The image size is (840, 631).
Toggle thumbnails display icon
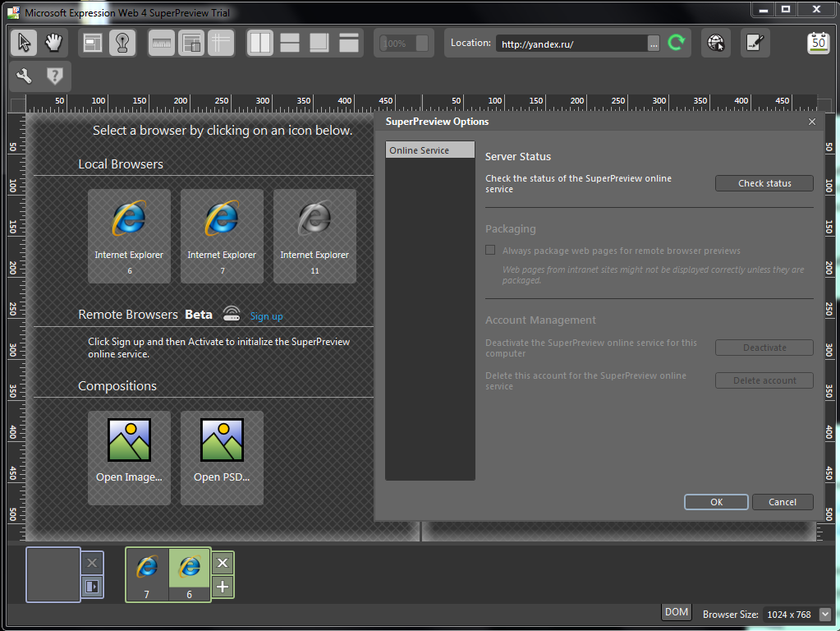pos(191,43)
